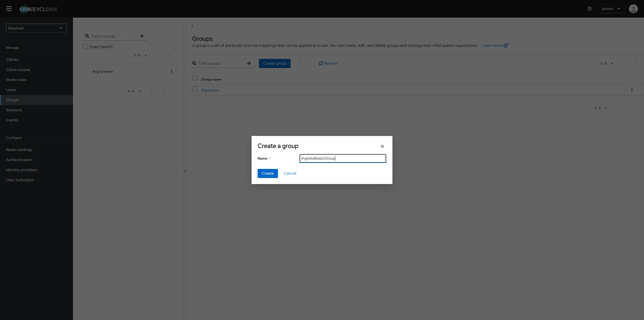Toggle the hamburger navigation menu

click(9, 9)
